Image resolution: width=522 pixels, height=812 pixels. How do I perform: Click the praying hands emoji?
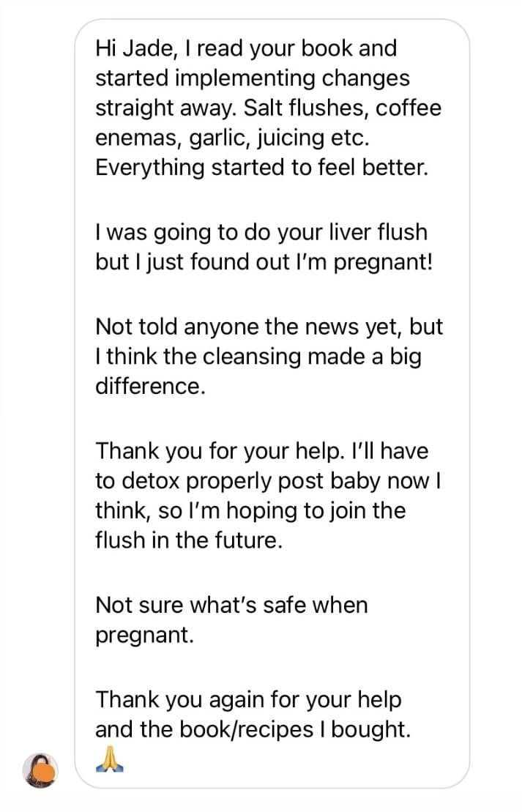tap(110, 761)
